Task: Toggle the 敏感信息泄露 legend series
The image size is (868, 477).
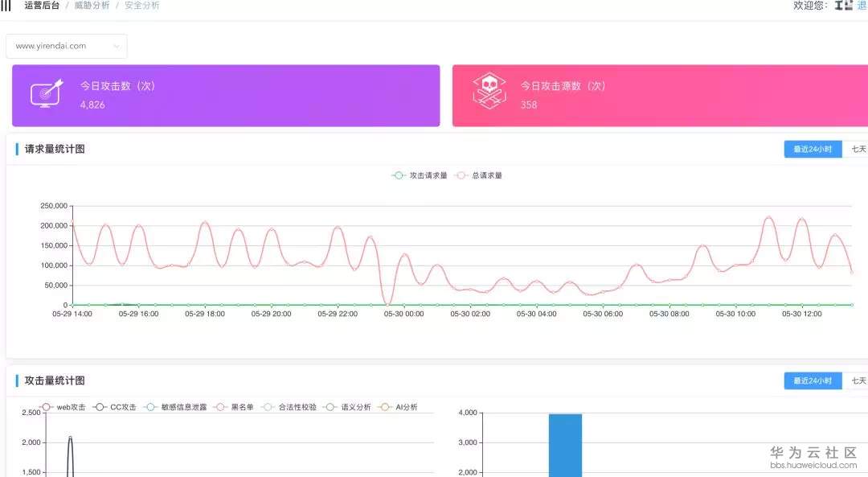Action: 175,407
